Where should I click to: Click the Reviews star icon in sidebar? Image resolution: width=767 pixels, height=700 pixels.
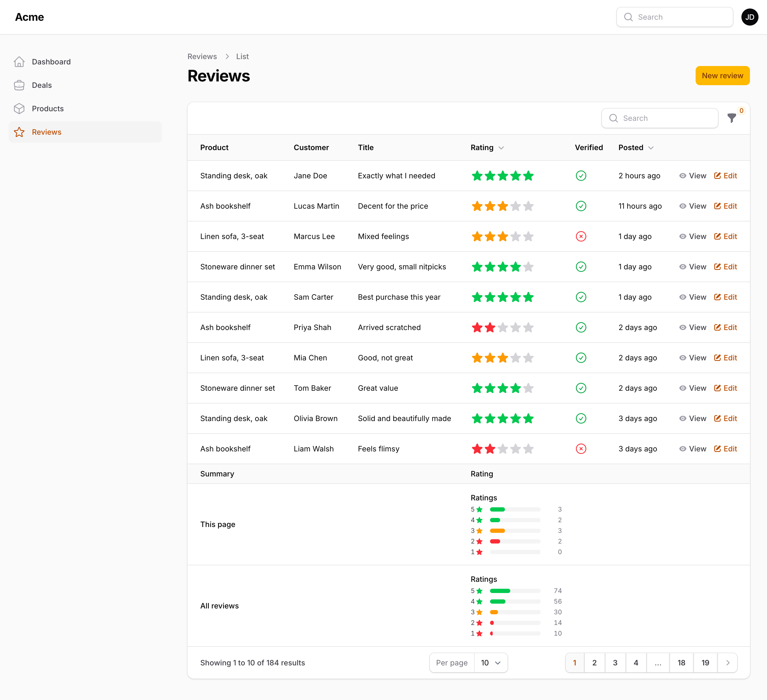[x=19, y=132]
